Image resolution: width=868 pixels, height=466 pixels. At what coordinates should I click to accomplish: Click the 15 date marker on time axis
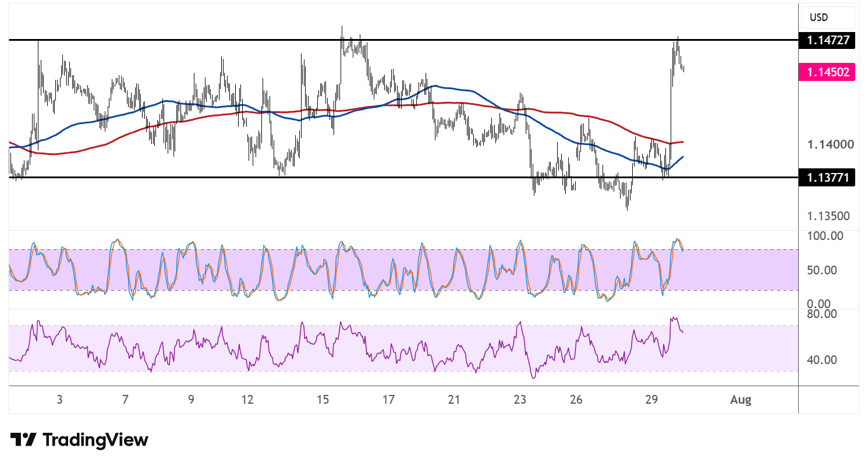tap(323, 400)
